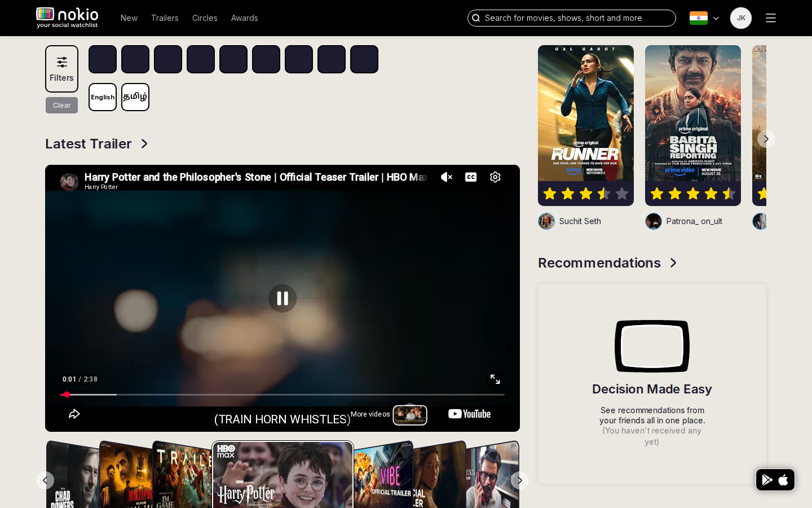Unmute the trailer video
812x508 pixels.
[x=447, y=177]
